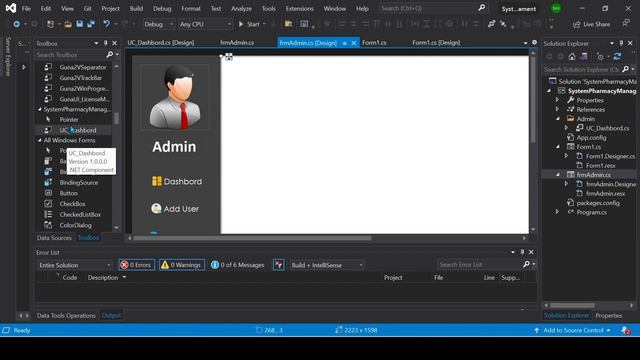Expand Program.cs node in Solution Explorer
Screen dimensions: 640x360
558,212
